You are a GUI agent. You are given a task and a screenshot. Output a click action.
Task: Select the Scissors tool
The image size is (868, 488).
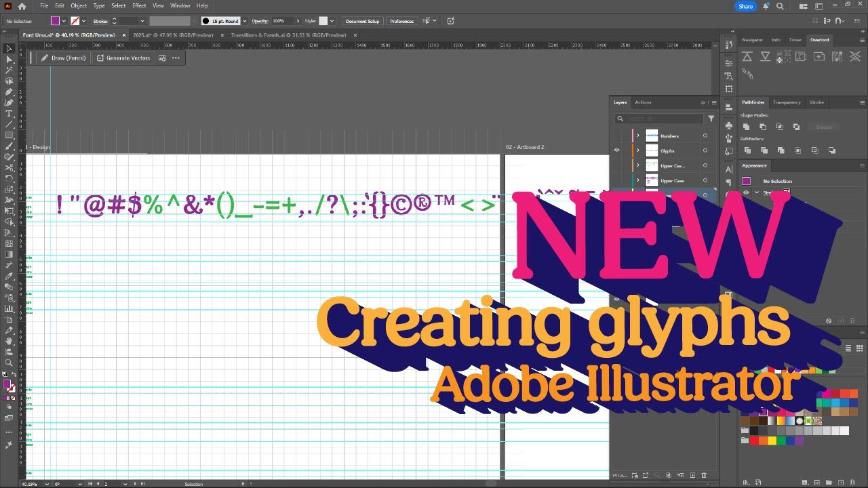point(9,168)
